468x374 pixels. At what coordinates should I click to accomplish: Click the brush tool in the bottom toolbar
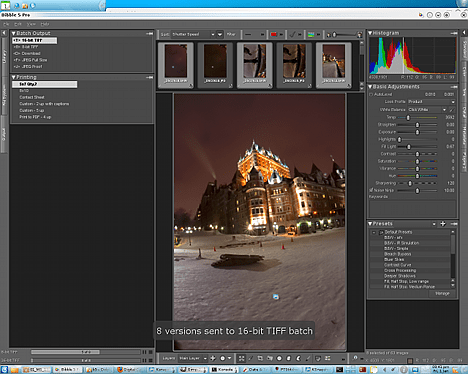coord(308,358)
